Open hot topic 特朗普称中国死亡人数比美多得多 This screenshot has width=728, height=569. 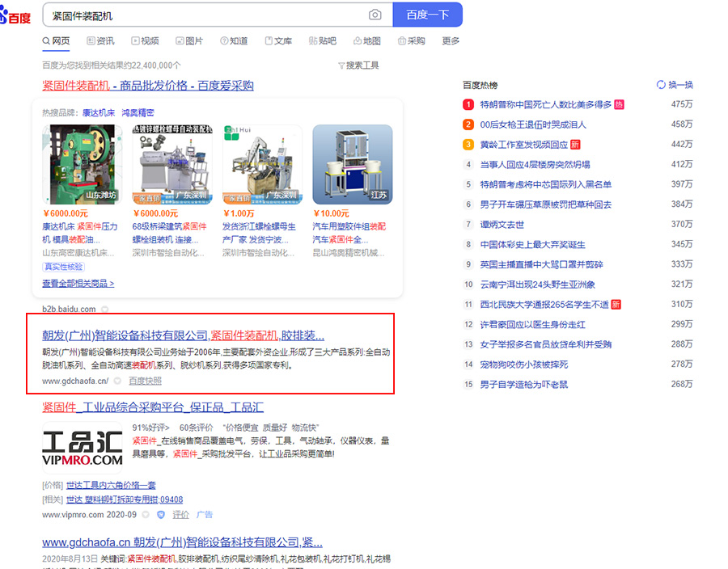545,104
